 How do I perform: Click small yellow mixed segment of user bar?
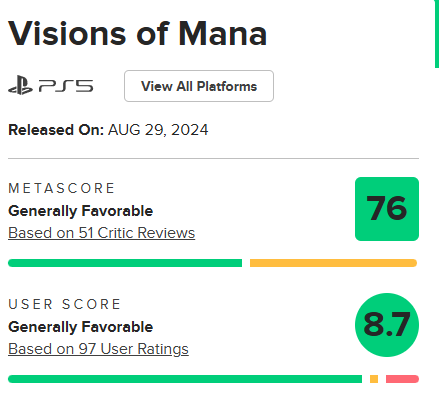pyautogui.click(x=374, y=379)
